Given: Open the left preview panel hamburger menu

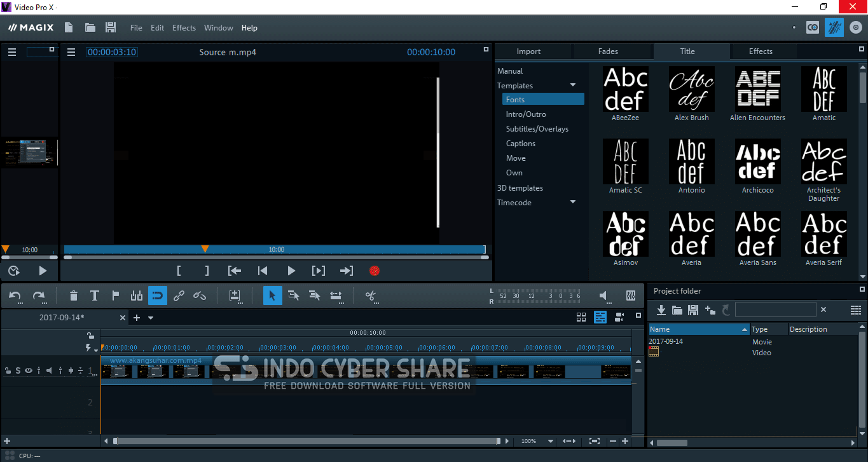Looking at the screenshot, I should coord(12,52).
